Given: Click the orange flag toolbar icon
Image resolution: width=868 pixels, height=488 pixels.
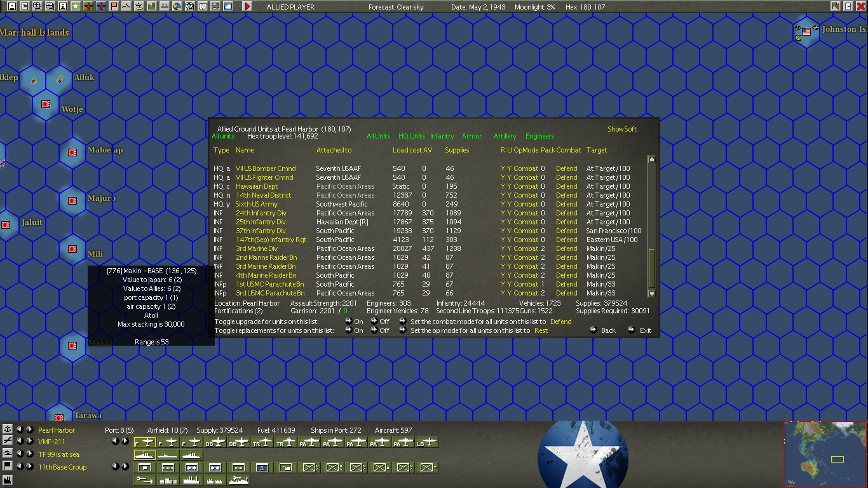Looking at the screenshot, I should [114, 6].
